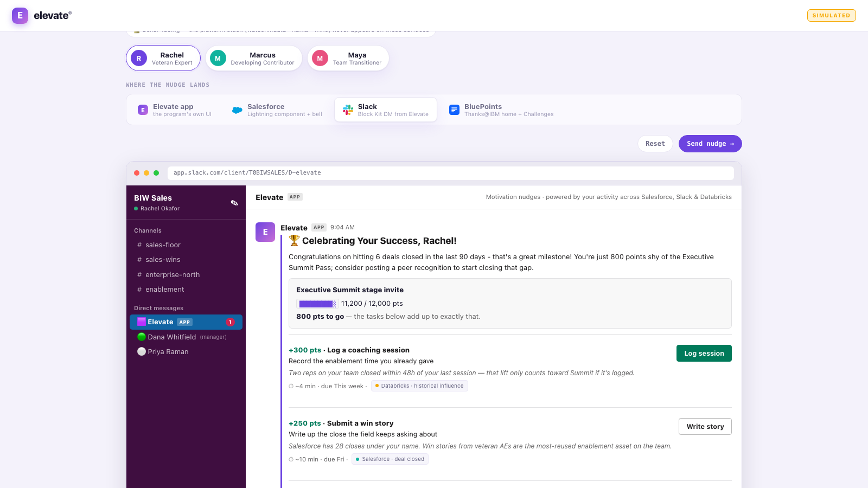Click the Send nudge button

pos(710,144)
